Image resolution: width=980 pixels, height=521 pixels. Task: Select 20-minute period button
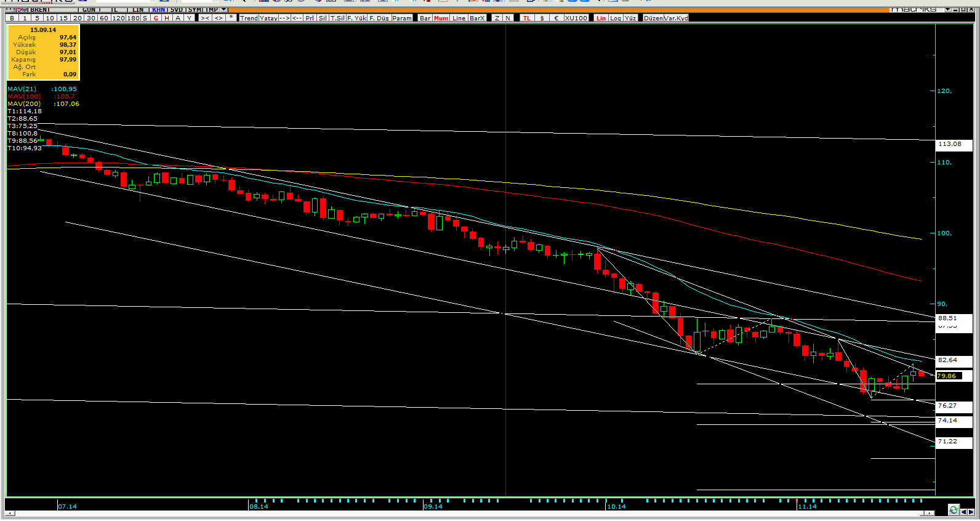click(x=77, y=18)
